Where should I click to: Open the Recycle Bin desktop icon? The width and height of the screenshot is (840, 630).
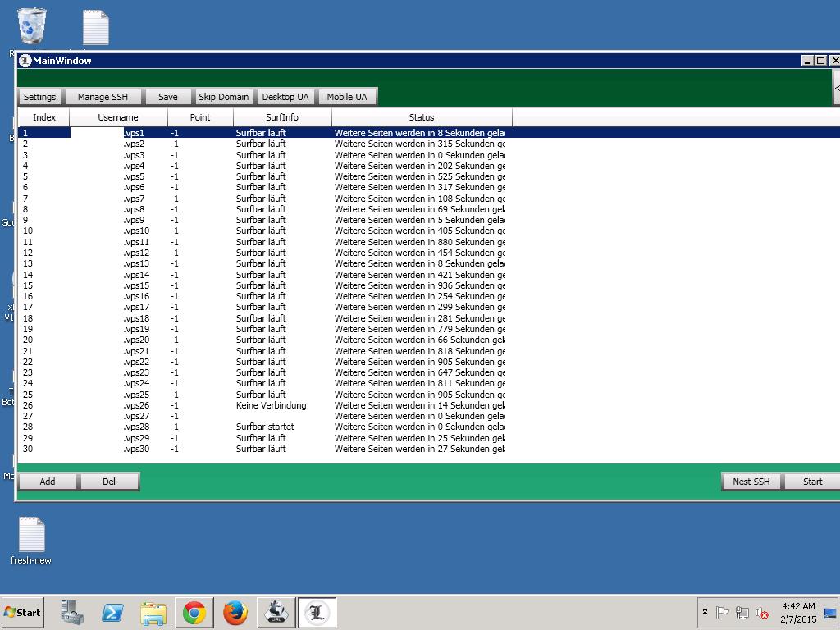[x=32, y=25]
